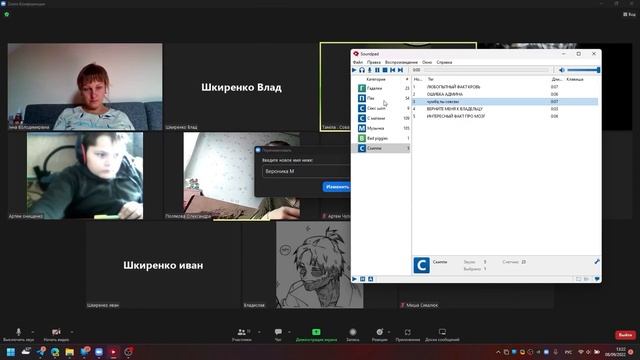Pause playback in Soundpad toolbar

pyautogui.click(x=378, y=70)
